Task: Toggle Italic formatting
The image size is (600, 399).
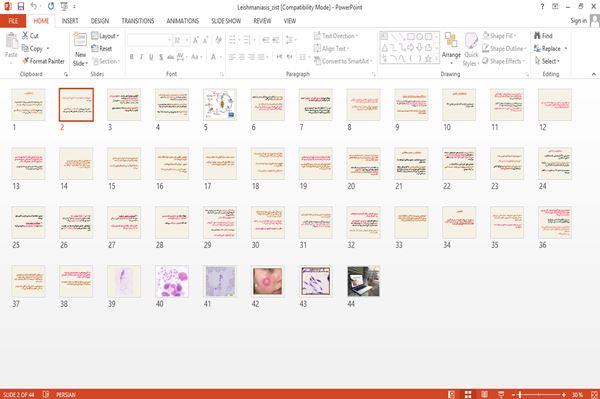Action: (141, 57)
